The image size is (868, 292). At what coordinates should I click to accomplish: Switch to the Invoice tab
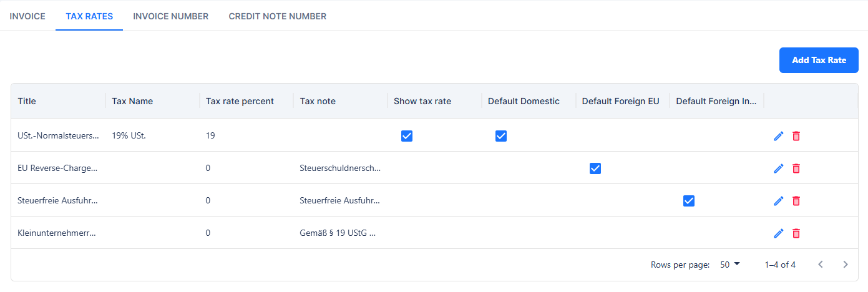tap(27, 16)
